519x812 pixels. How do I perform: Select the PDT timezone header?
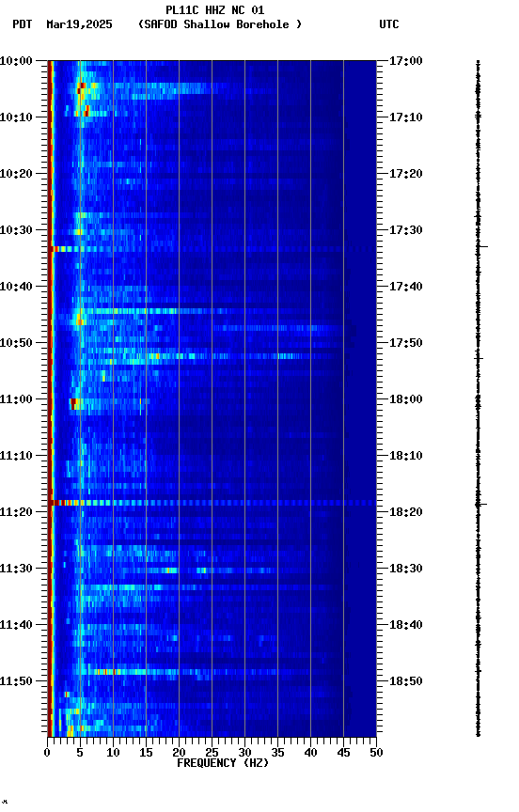tap(22, 24)
